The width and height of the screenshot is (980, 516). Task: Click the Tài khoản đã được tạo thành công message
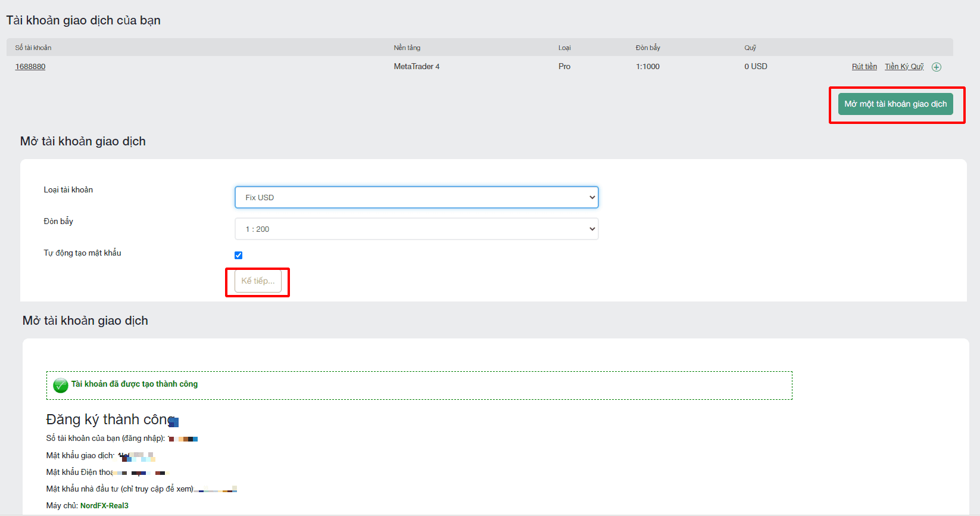(x=135, y=384)
